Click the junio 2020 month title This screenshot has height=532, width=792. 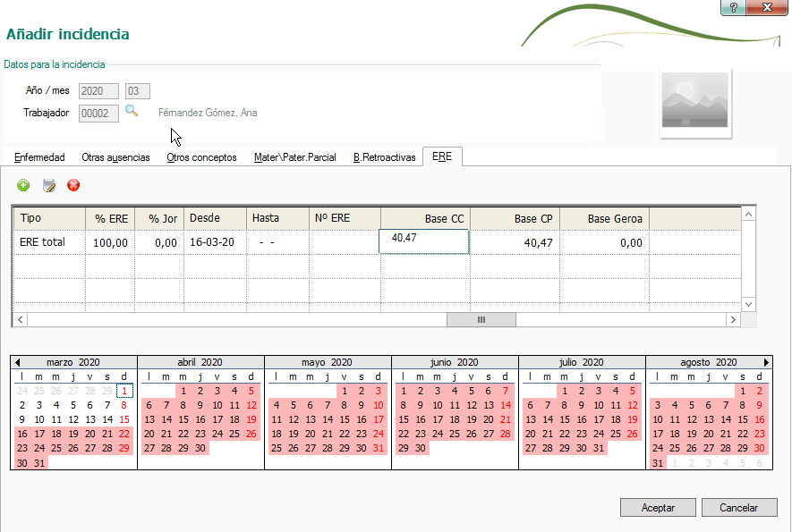tap(454, 362)
